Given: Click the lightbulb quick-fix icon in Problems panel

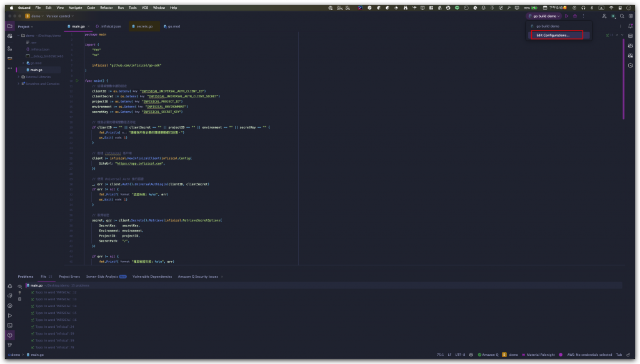Looking at the screenshot, I should tap(19, 292).
